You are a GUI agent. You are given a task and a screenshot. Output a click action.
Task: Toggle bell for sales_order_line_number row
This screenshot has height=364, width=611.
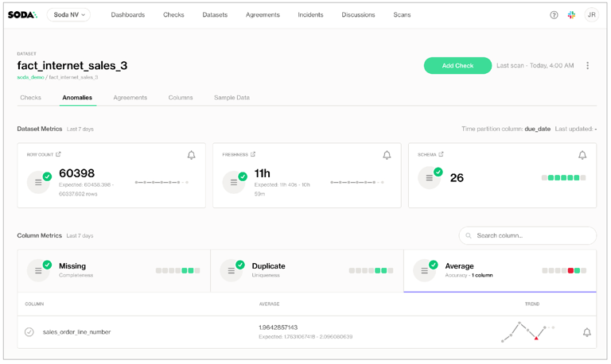(587, 332)
